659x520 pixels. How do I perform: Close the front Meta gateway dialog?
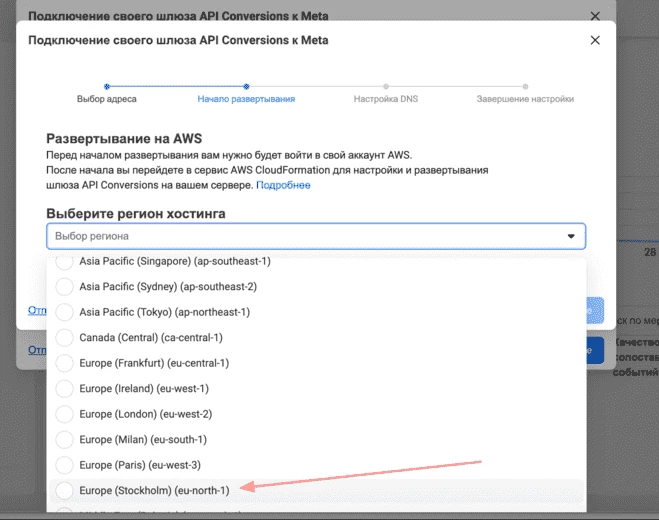tap(595, 40)
